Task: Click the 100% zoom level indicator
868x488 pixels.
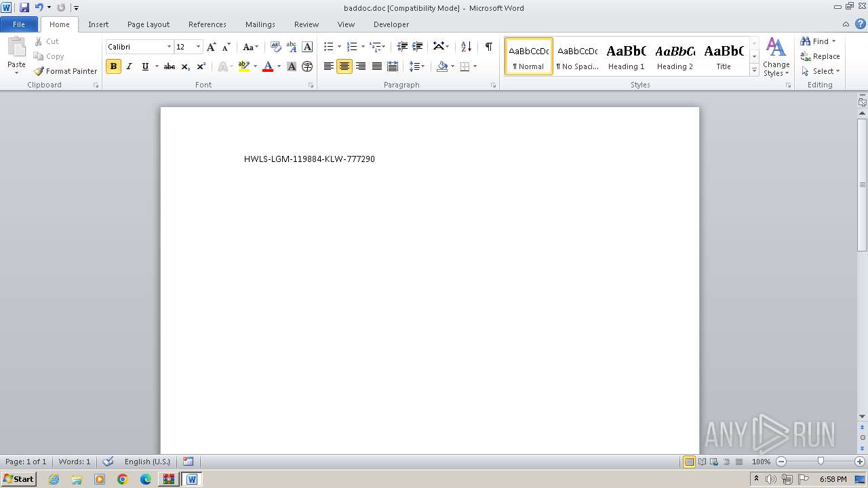Action: pos(761,462)
